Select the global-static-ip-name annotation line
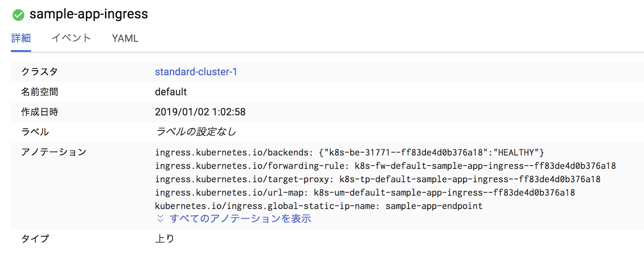Screen dimensions: 644x255 click(319, 206)
